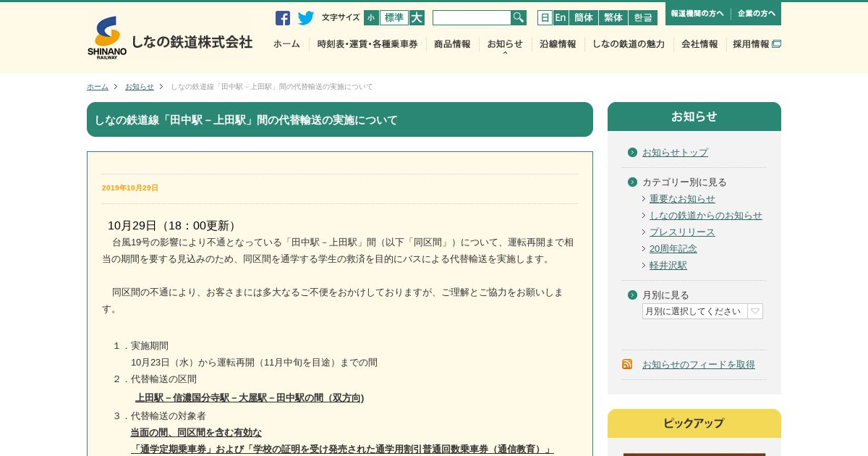The height and width of the screenshot is (456, 868).
Task: Click the date 2019年10月29日
Action: (130, 188)
